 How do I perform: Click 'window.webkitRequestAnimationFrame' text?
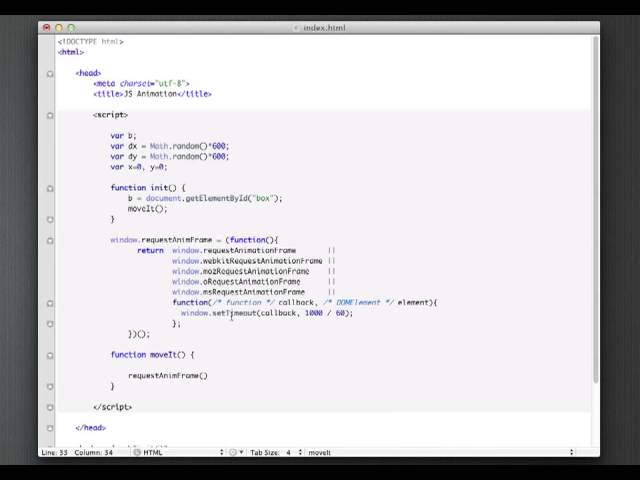pos(247,261)
